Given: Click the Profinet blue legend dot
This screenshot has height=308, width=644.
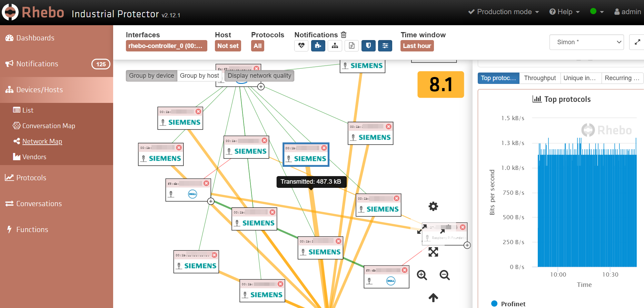Looking at the screenshot, I should [x=494, y=304].
